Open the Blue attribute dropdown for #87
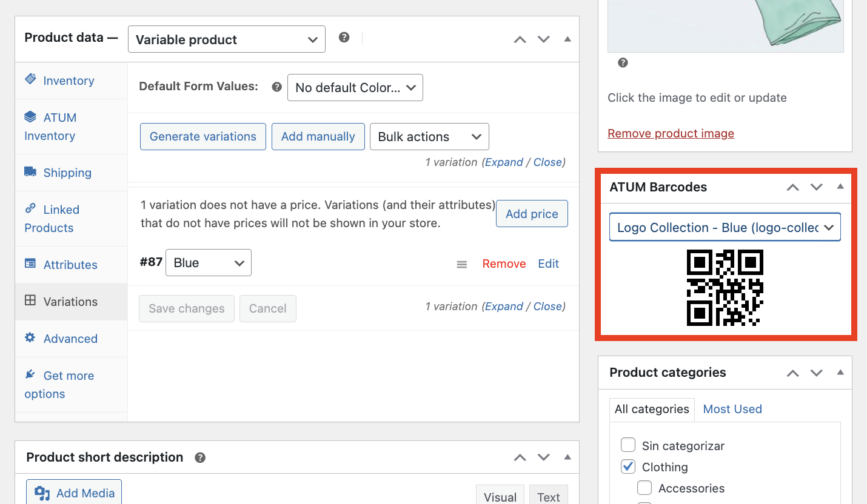Image resolution: width=867 pixels, height=504 pixels. click(209, 263)
